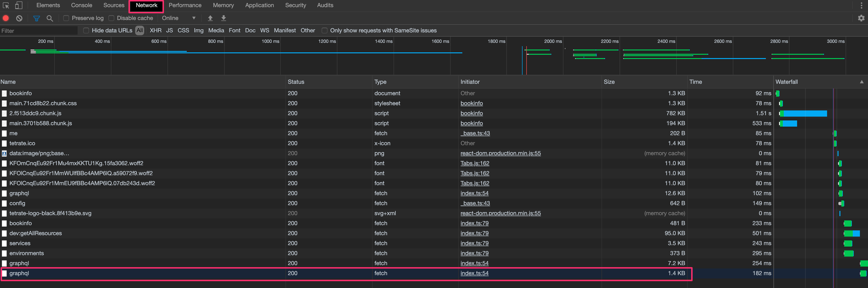The image size is (868, 288).
Task: Click the Filter text input field
Action: tap(39, 31)
